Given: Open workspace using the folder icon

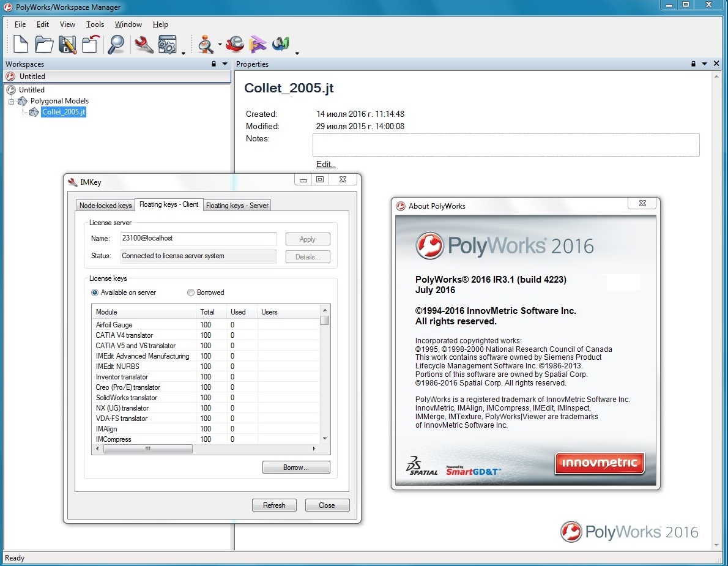Looking at the screenshot, I should coord(44,45).
